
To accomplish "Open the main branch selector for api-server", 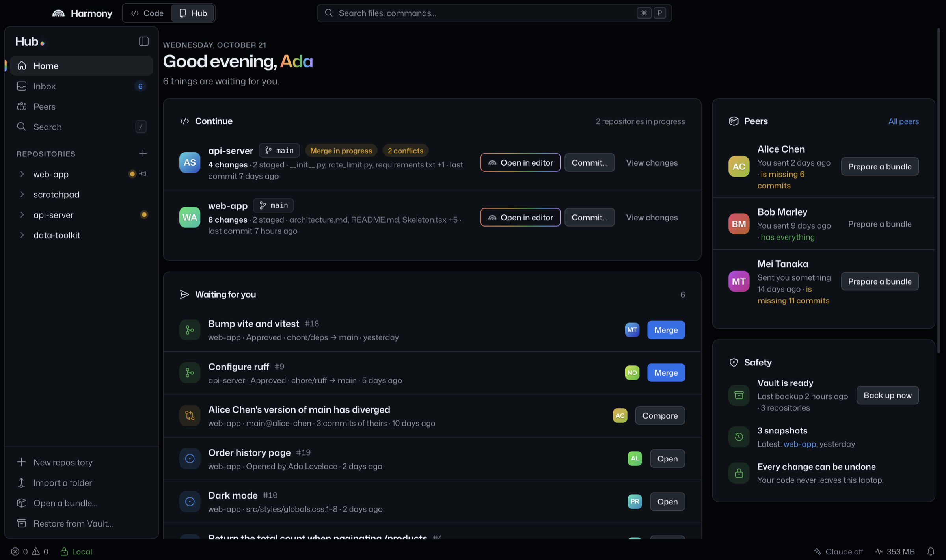I will coord(279,151).
